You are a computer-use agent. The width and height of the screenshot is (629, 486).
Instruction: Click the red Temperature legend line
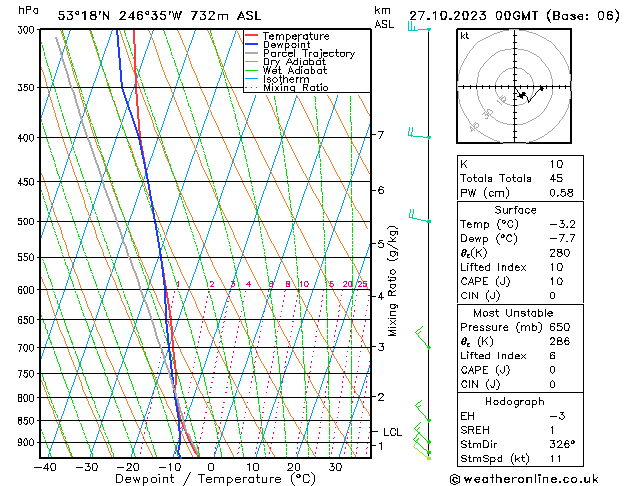click(x=251, y=36)
